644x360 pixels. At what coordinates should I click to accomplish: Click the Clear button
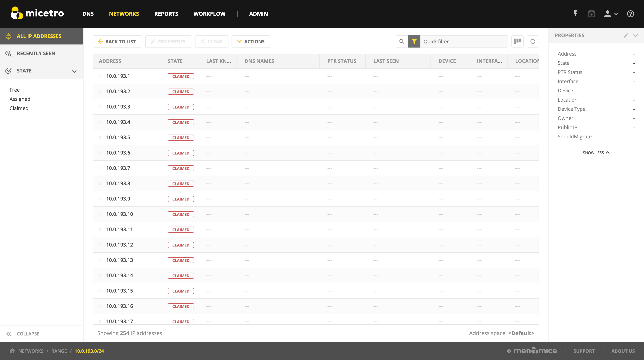(211, 41)
